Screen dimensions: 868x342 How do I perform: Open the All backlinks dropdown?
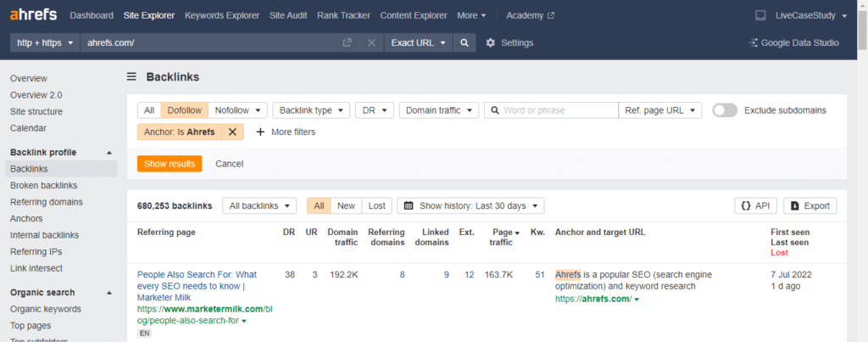tap(259, 205)
